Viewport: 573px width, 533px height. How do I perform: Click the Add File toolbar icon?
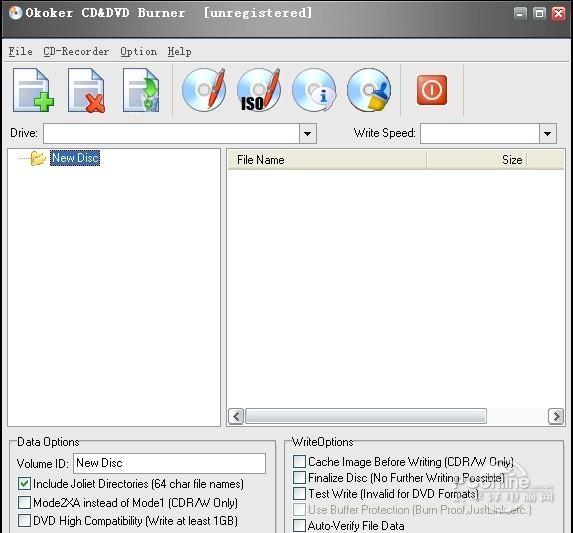point(33,90)
